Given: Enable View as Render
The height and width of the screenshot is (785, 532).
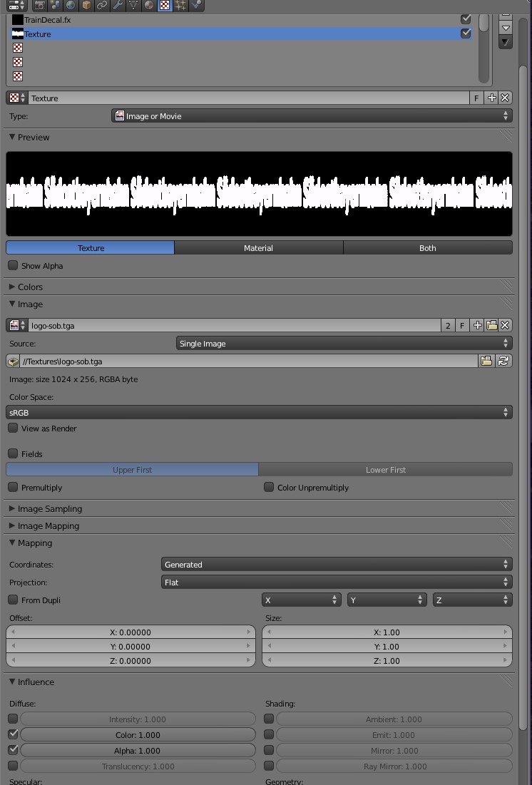Looking at the screenshot, I should 13,428.
